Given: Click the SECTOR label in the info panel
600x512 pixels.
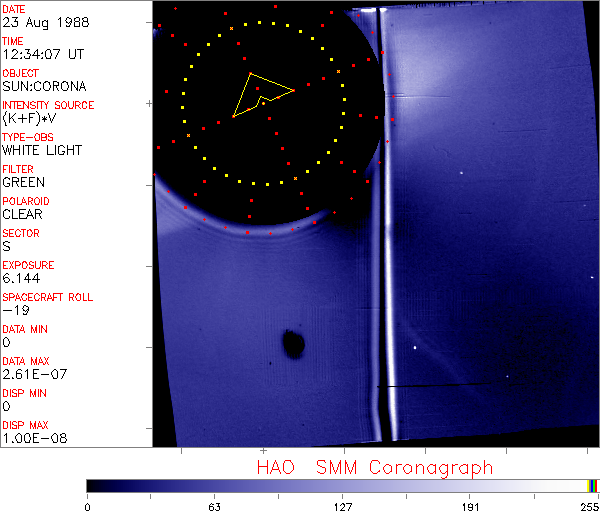Looking at the screenshot, I should click(x=20, y=233).
